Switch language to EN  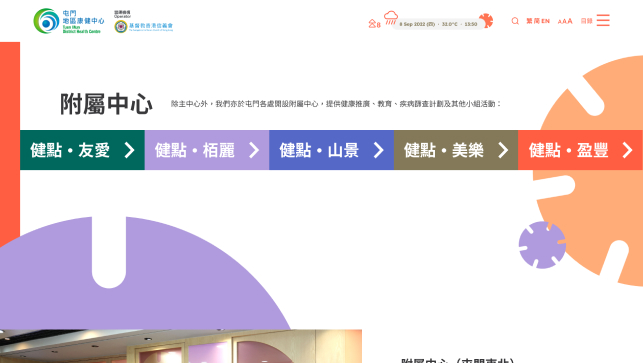pyautogui.click(x=545, y=21)
